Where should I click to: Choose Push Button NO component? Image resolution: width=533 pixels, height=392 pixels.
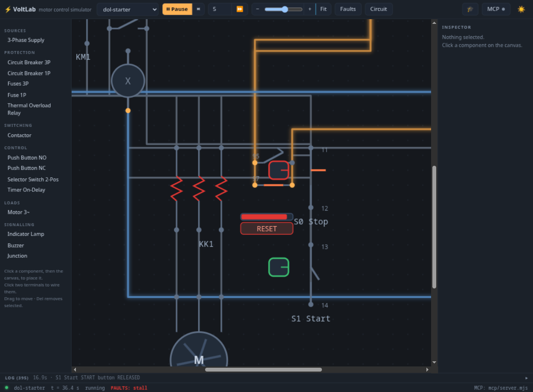[27, 158]
